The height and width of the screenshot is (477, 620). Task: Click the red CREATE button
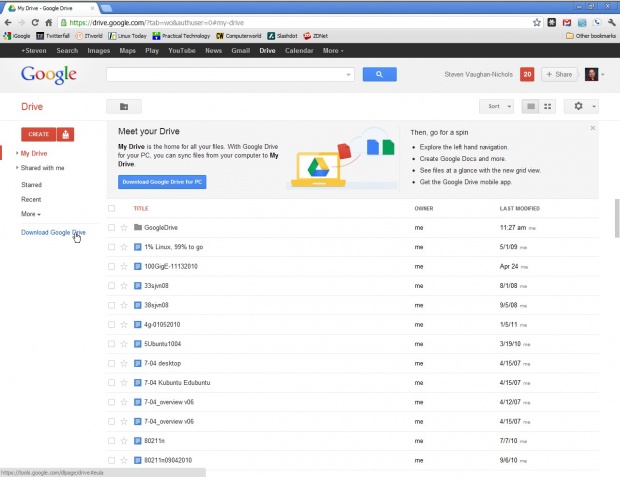[39, 134]
